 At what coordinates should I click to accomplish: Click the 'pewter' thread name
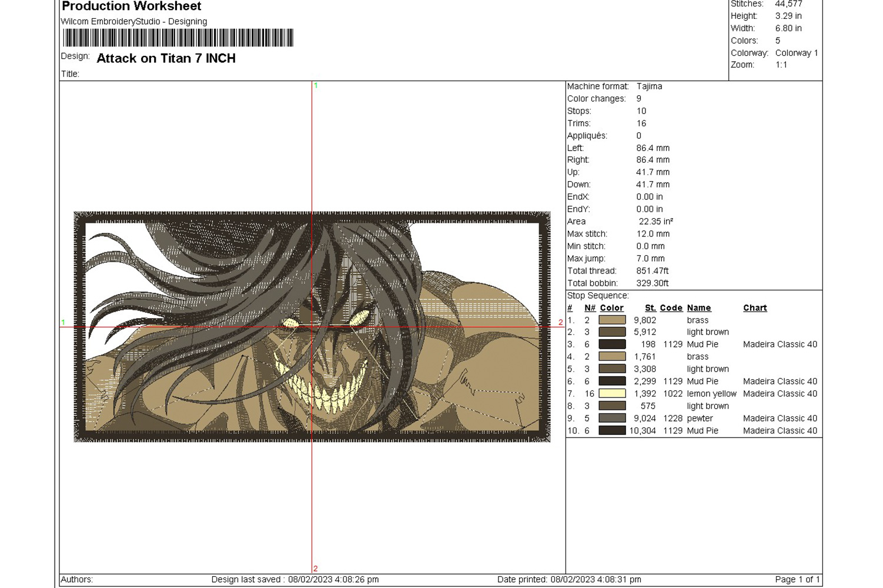[x=700, y=419]
